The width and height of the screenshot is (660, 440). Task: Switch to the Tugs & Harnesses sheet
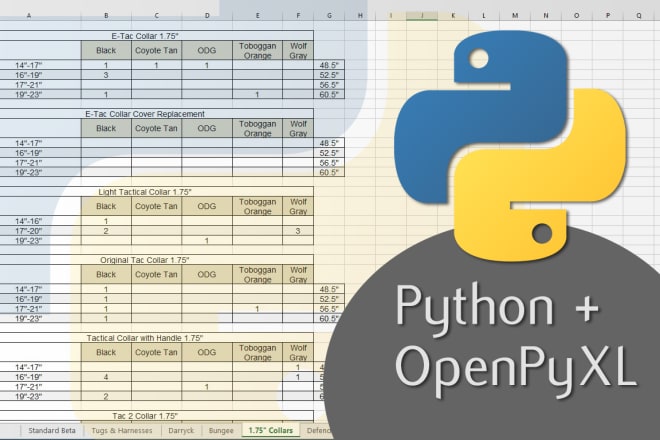tap(122, 430)
